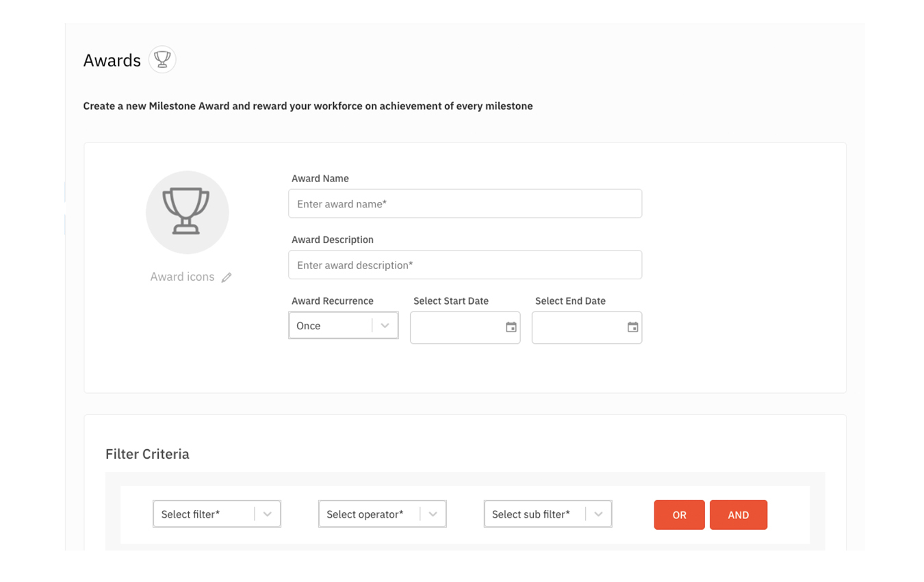Click the chevron on the Select filter box
Viewport: 924px width, 582px height.
268,514
